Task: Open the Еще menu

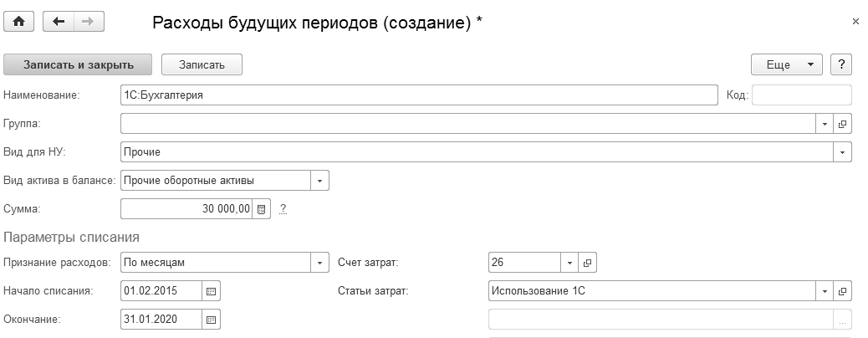Action: pyautogui.click(x=787, y=64)
